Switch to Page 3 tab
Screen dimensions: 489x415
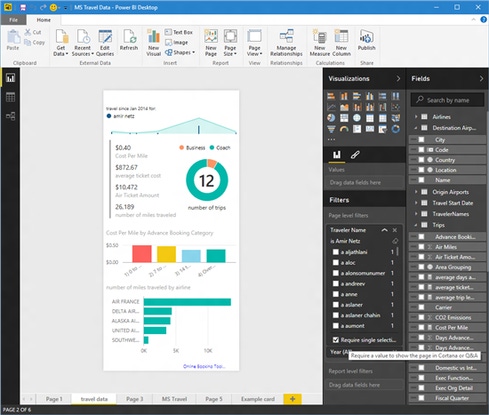click(134, 399)
